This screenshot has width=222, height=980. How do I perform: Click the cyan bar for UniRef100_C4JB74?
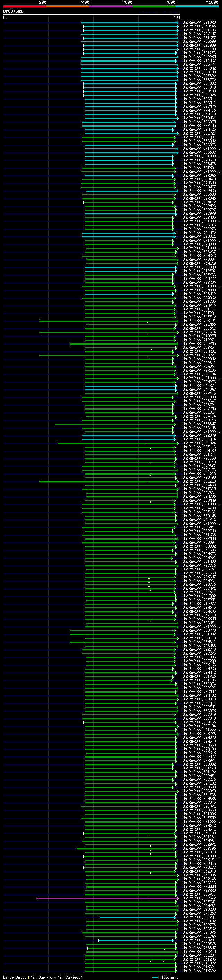point(131,386)
